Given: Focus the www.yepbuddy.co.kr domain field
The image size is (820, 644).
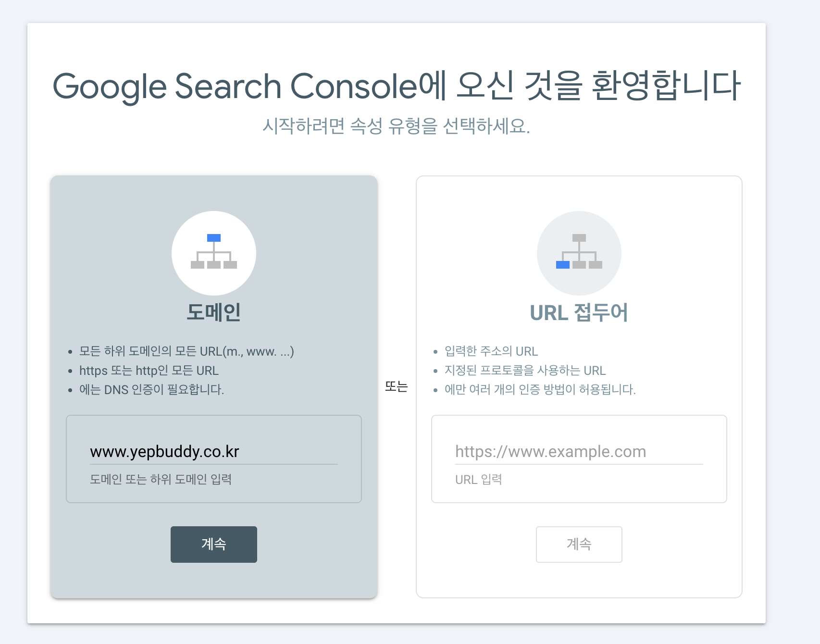Looking at the screenshot, I should point(214,452).
